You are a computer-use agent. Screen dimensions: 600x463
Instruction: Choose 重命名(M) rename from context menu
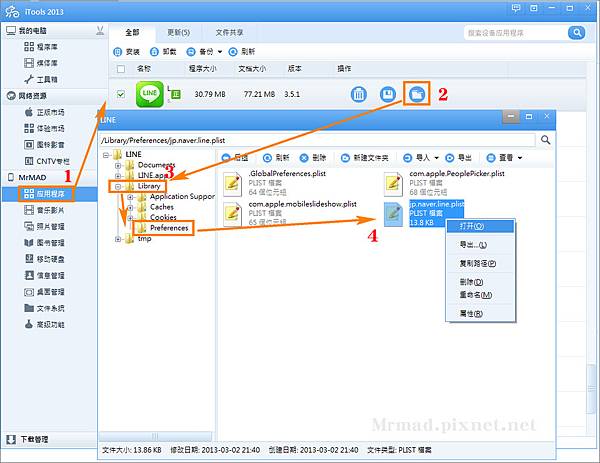pos(481,295)
